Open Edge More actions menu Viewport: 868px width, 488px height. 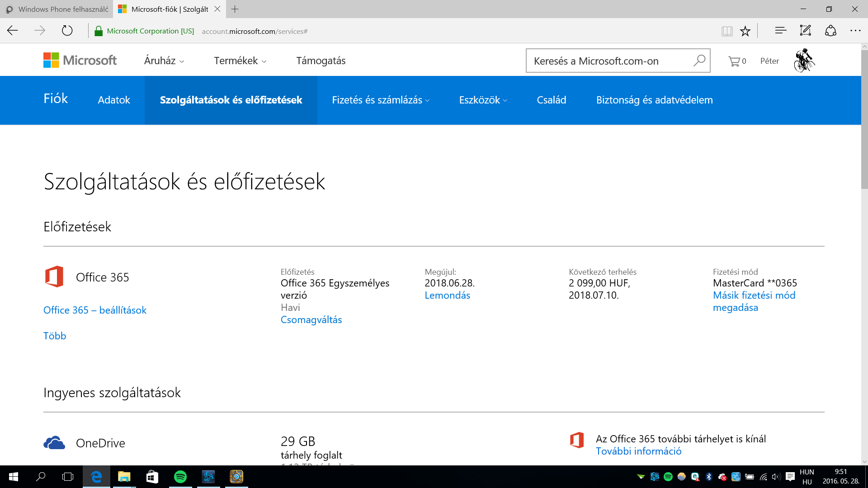[855, 31]
